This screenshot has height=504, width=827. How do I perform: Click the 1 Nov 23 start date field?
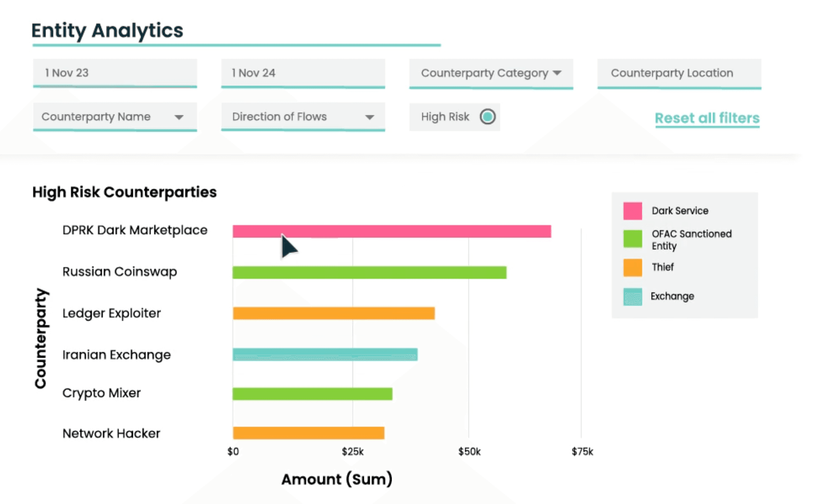click(x=114, y=73)
